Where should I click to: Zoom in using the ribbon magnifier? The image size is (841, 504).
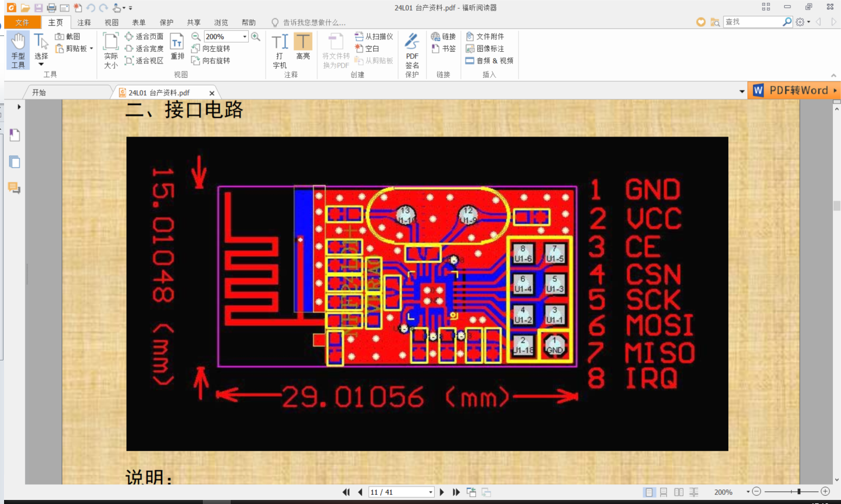[x=255, y=37]
